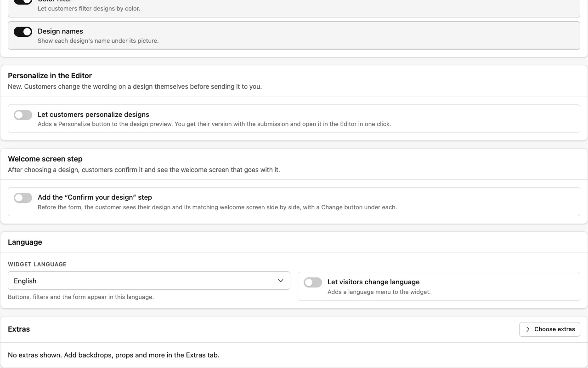The height and width of the screenshot is (368, 588).
Task: Turn on Let visitors change language
Action: tap(313, 282)
